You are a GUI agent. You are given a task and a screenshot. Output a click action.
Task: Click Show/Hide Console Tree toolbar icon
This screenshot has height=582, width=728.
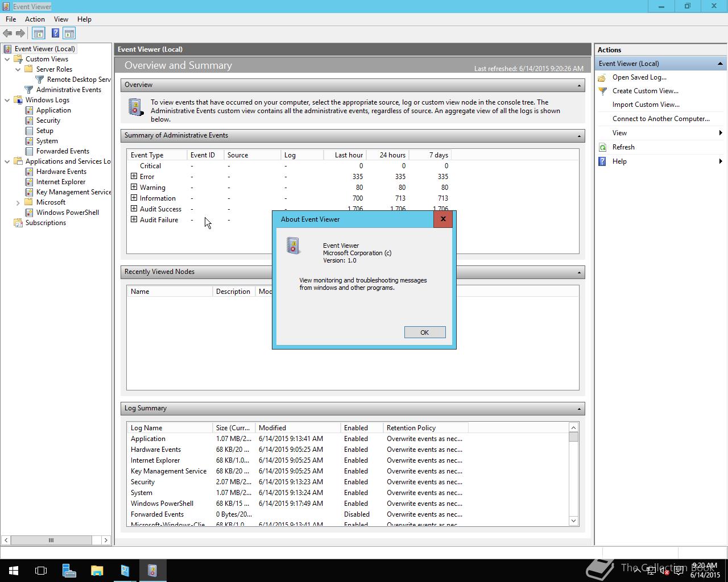(39, 34)
